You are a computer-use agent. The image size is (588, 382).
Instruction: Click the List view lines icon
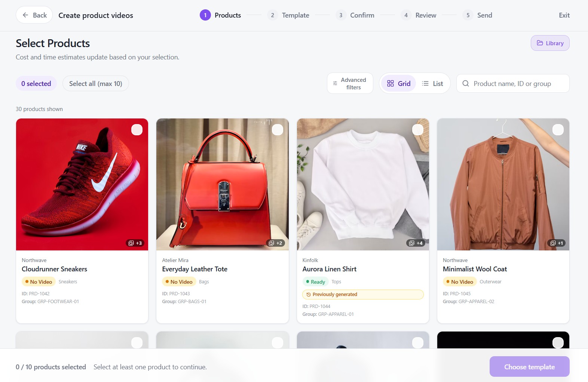tap(425, 83)
